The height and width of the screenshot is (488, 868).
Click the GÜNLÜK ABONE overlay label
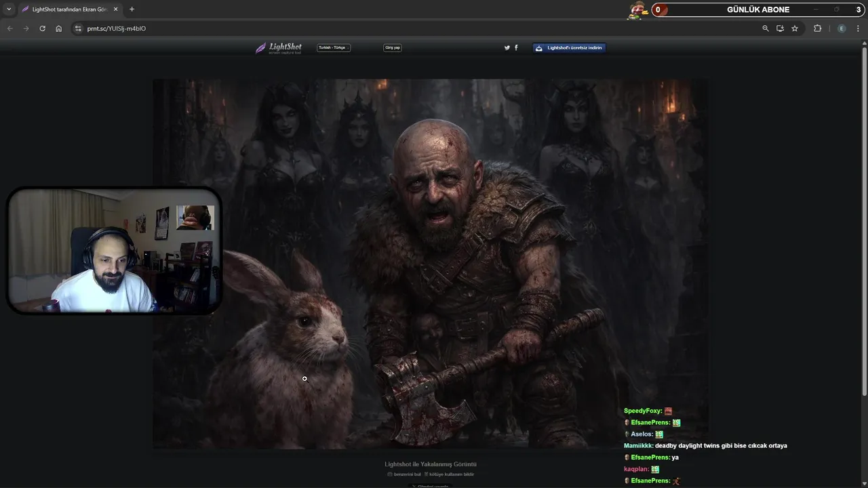click(x=758, y=9)
